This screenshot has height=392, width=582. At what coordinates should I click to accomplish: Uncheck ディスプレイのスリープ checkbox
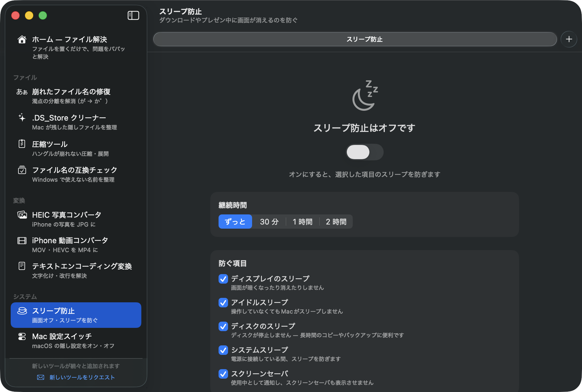[x=223, y=279]
